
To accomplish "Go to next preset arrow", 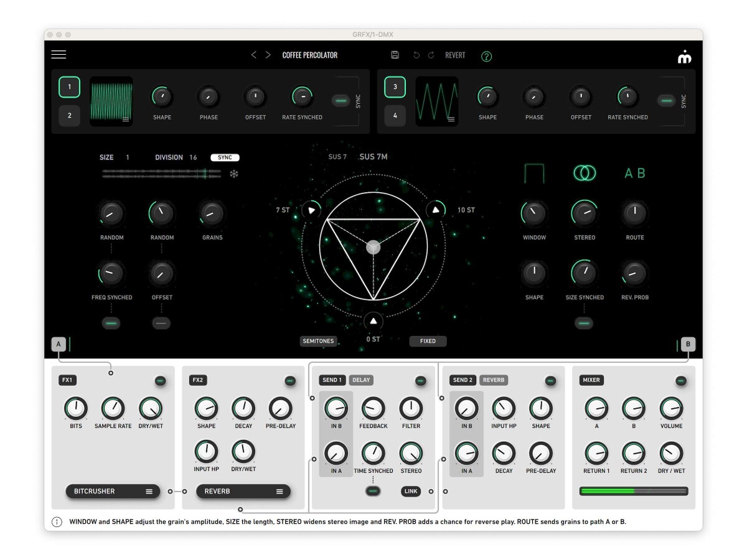I will pos(268,55).
